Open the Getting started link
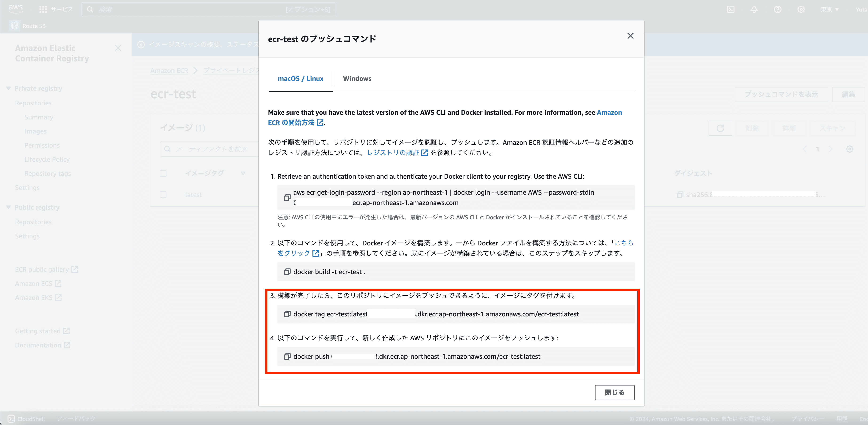 click(42, 331)
